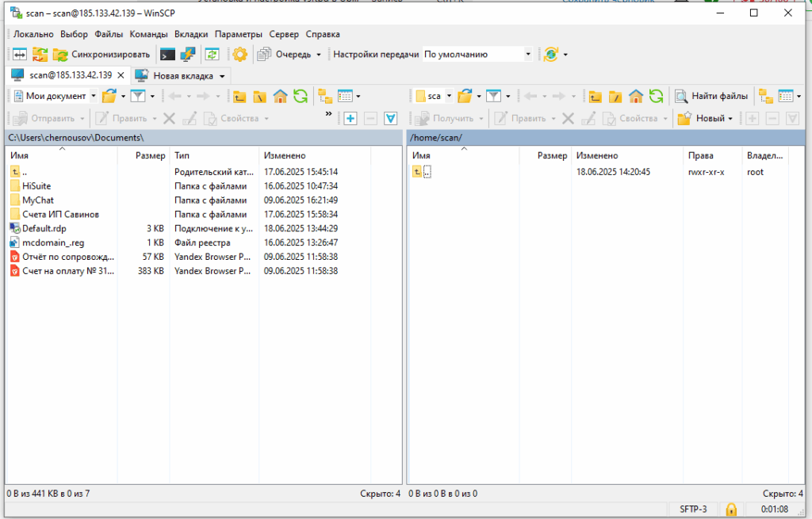Toggle local directory tree visibility
Viewport: 812px width, 519px height.
click(325, 96)
